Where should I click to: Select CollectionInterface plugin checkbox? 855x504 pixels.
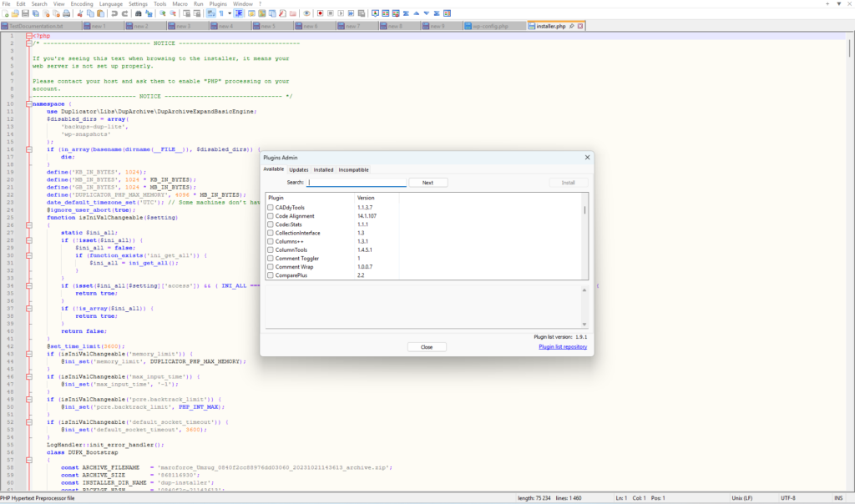[x=271, y=233]
